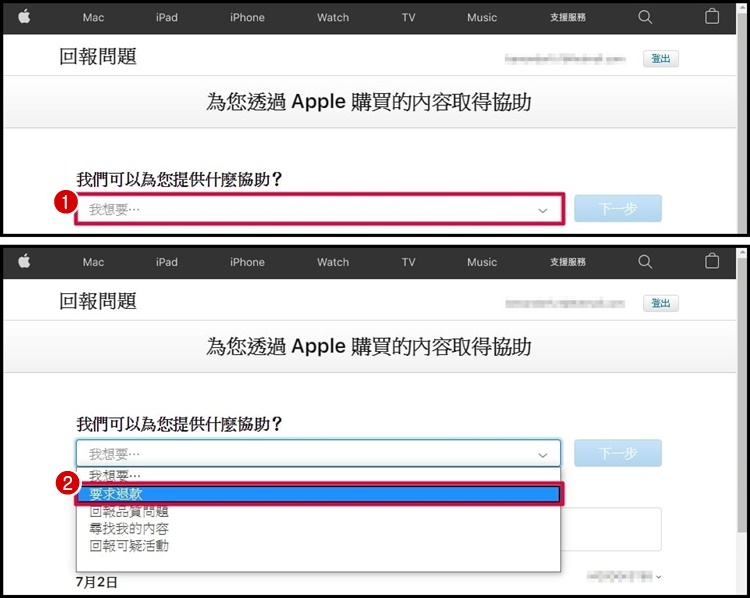The image size is (750, 598).
Task: Open shopping bag icon in bottom screenshot
Action: tap(712, 261)
